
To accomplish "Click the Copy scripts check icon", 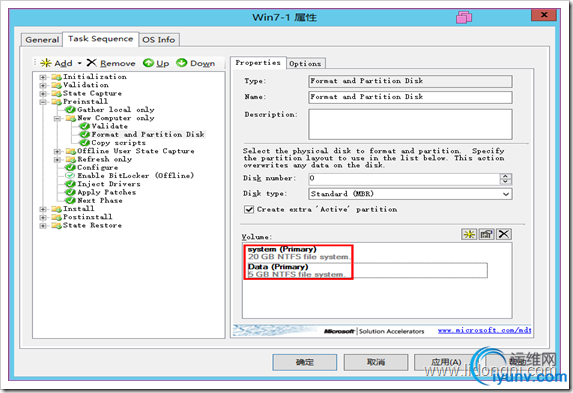I will tap(84, 143).
